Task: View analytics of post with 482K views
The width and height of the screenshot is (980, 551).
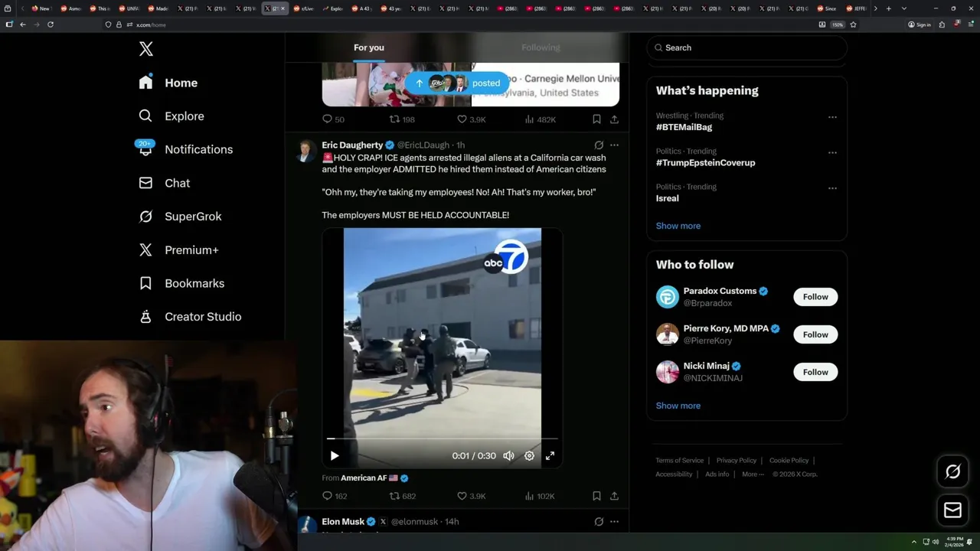Action: tap(540, 119)
